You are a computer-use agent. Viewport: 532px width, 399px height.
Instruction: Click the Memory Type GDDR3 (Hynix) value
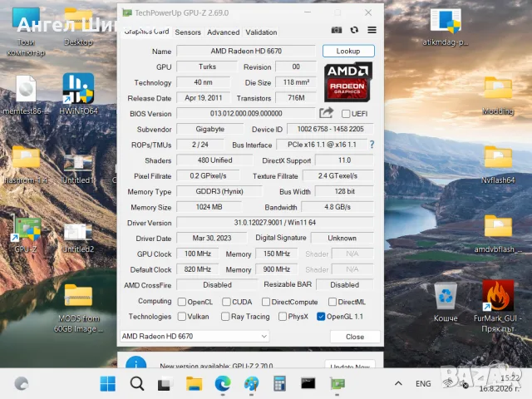pyautogui.click(x=219, y=191)
